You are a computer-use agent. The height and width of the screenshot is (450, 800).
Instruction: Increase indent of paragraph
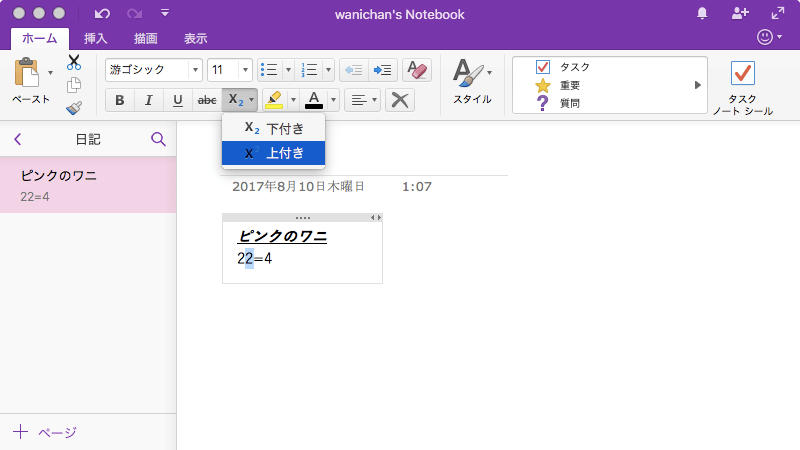(382, 70)
